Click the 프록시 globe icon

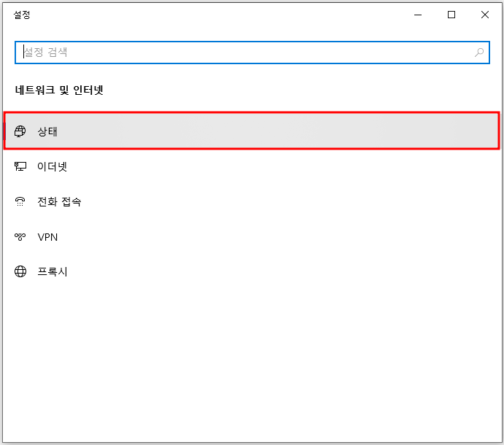[20, 271]
